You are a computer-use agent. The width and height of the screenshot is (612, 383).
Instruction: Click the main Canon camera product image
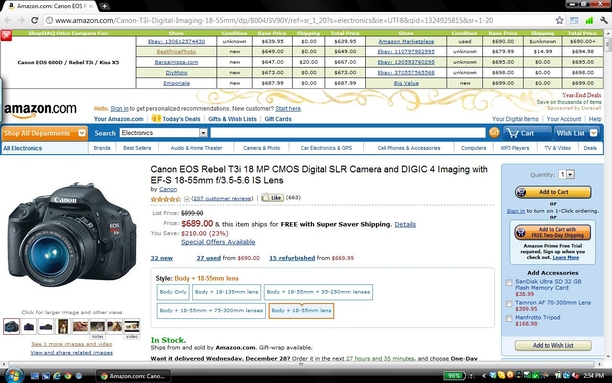click(72, 236)
